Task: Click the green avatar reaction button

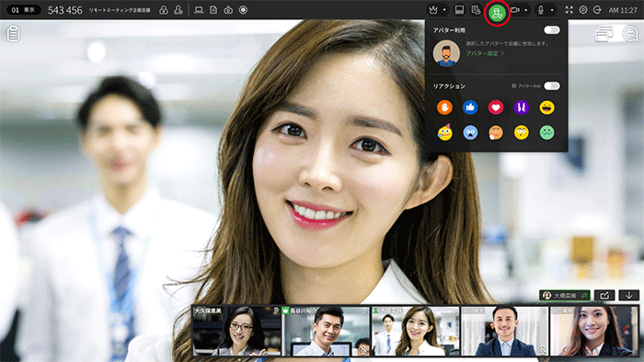Action: point(497,14)
